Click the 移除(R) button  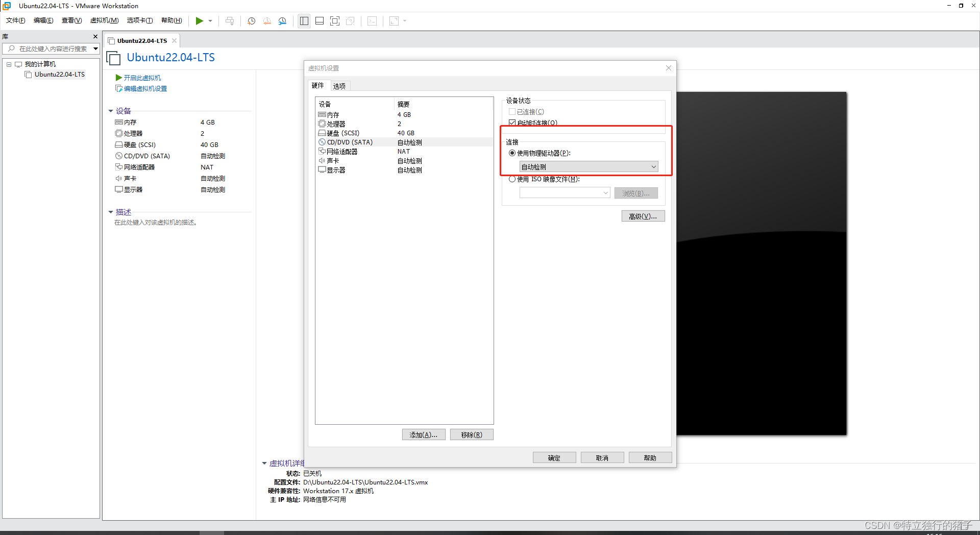[472, 435]
